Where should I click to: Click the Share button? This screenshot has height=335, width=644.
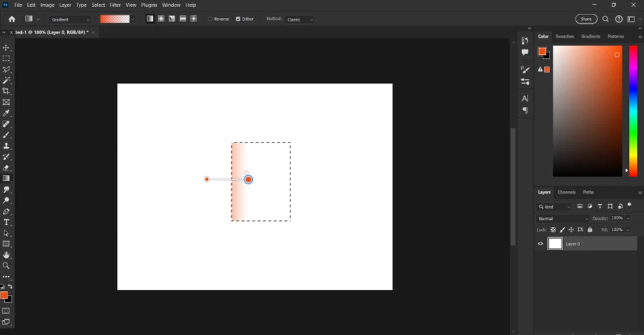tap(586, 19)
